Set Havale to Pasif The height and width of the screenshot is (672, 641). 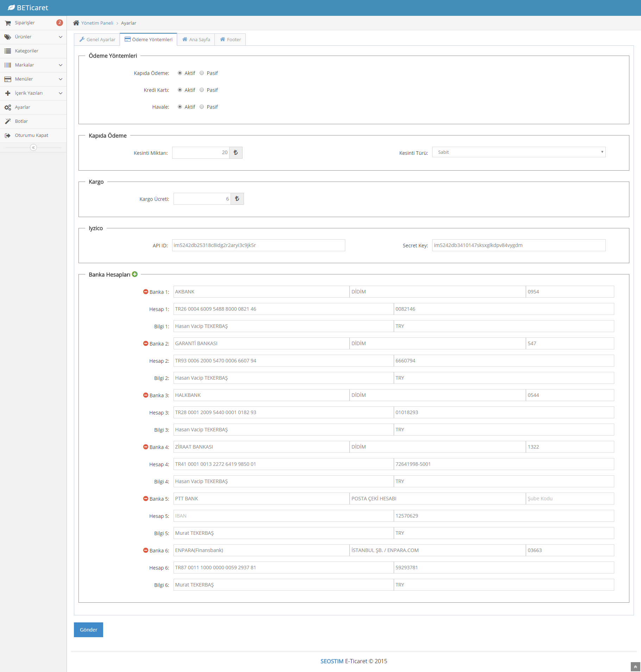[202, 107]
